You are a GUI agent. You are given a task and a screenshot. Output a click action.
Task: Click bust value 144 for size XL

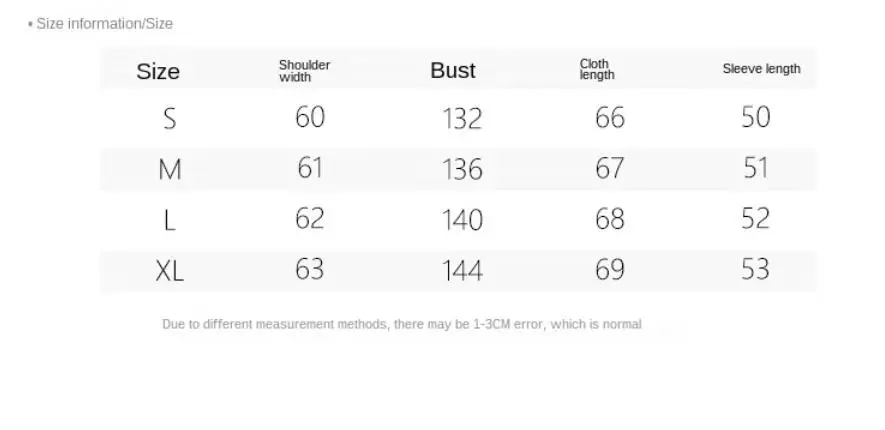[462, 270]
